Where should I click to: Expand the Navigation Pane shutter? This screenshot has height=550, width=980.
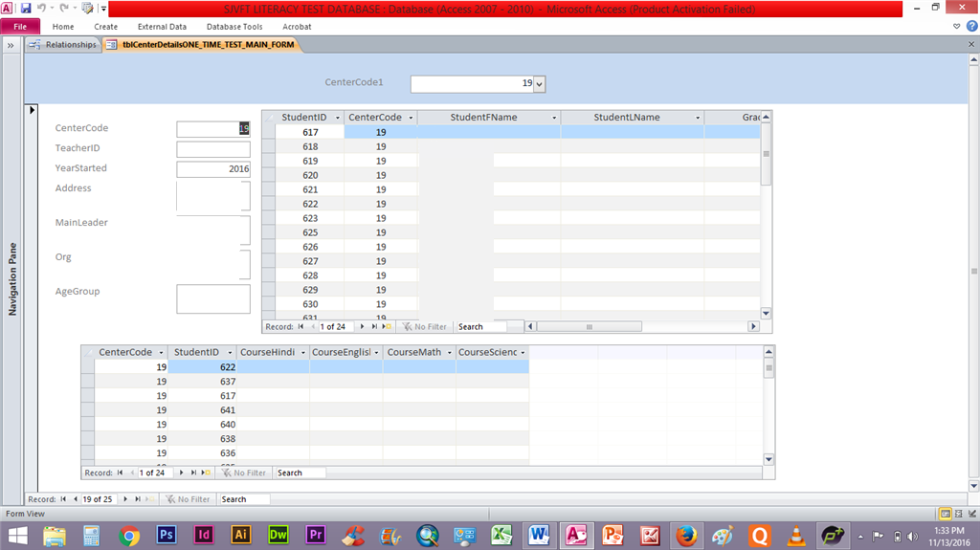(x=11, y=45)
